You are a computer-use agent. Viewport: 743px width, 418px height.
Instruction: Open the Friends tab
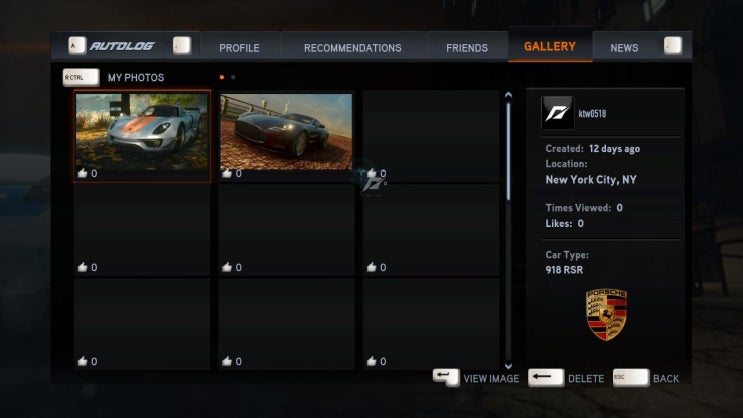click(x=467, y=48)
